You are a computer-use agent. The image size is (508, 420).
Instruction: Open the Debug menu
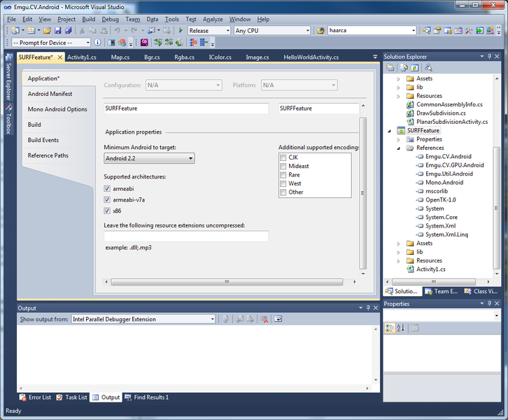click(x=110, y=19)
